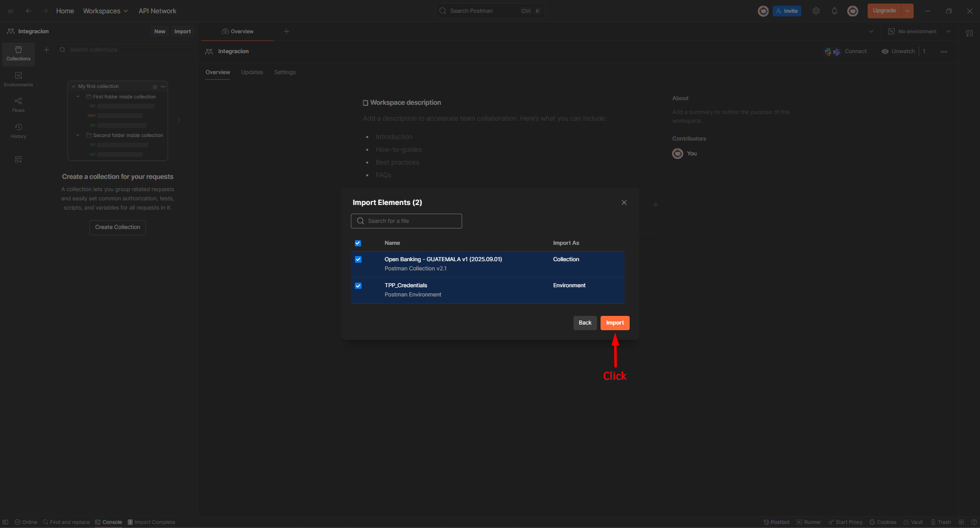Open the Flows sidebar icon
Screen dimensions: 980x528
coord(18,104)
